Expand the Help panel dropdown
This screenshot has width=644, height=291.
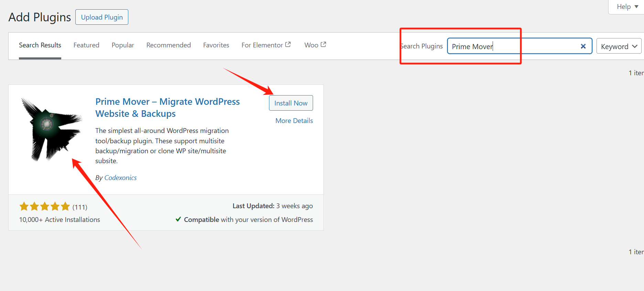point(627,7)
